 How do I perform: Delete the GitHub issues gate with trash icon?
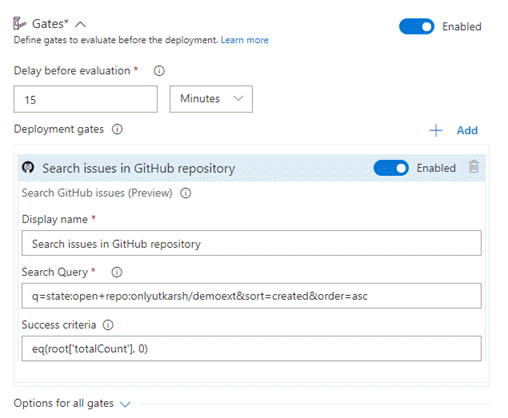pos(474,167)
